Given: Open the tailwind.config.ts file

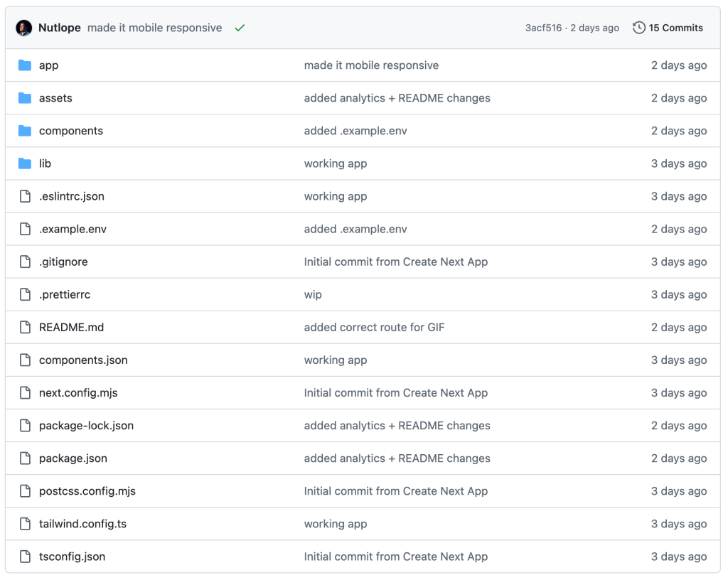Looking at the screenshot, I should tap(82, 524).
